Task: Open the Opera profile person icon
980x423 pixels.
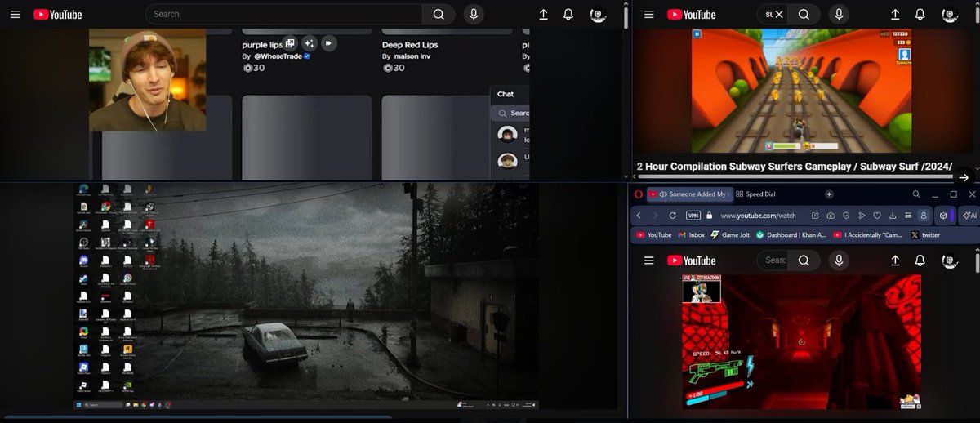Action: pyautogui.click(x=924, y=216)
